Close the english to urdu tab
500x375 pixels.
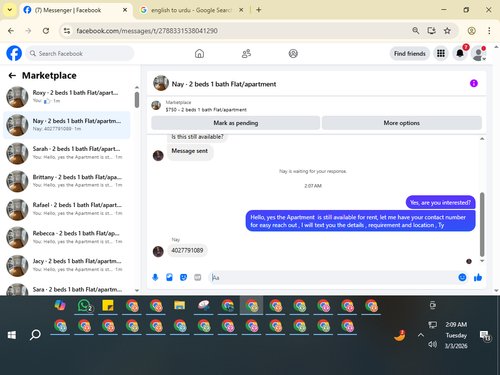tap(241, 10)
